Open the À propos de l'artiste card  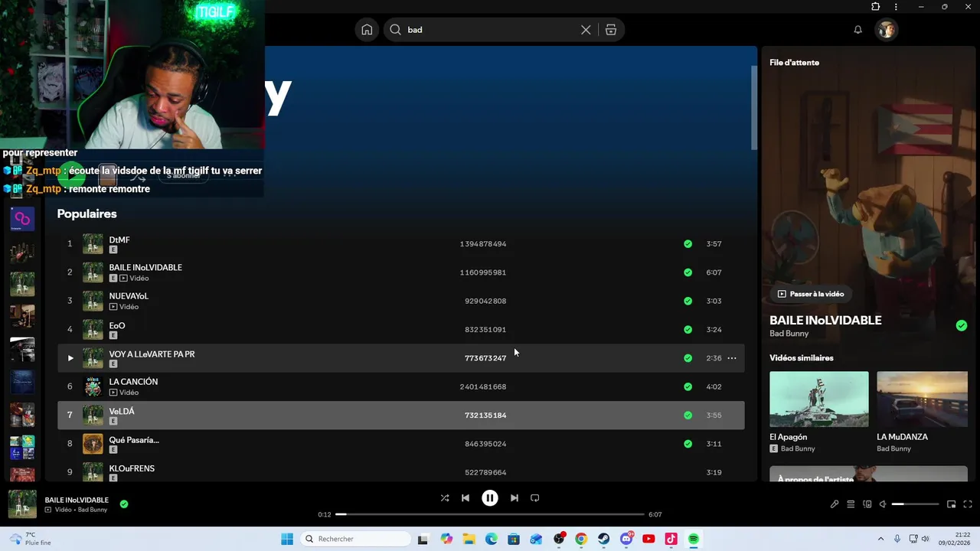click(x=868, y=474)
